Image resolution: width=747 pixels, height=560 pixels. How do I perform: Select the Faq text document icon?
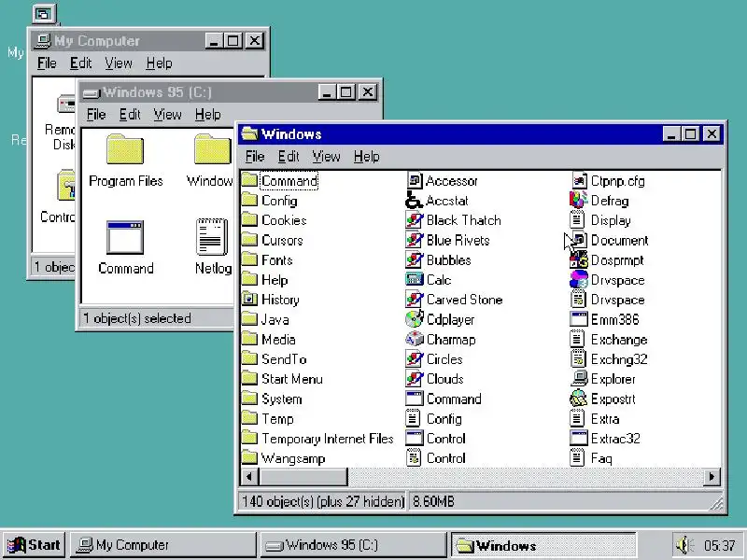click(x=577, y=458)
